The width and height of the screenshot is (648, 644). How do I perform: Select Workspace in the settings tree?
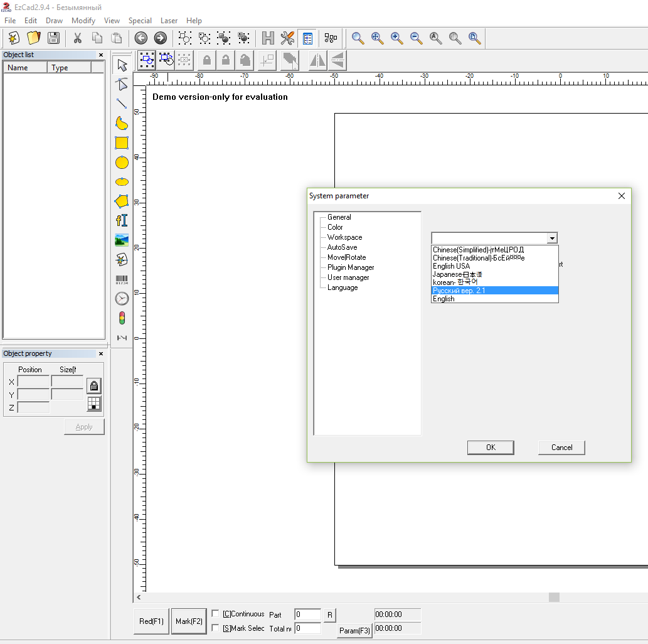click(344, 237)
